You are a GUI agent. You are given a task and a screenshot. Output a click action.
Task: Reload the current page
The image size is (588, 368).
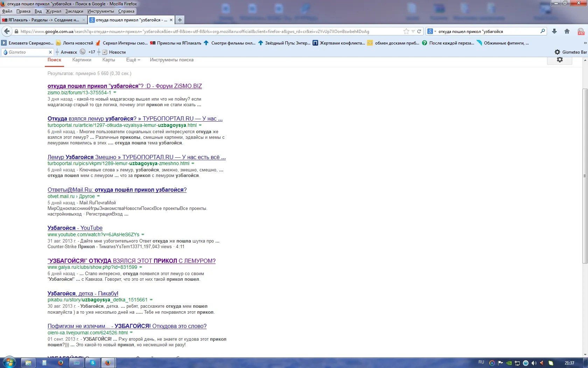[419, 31]
